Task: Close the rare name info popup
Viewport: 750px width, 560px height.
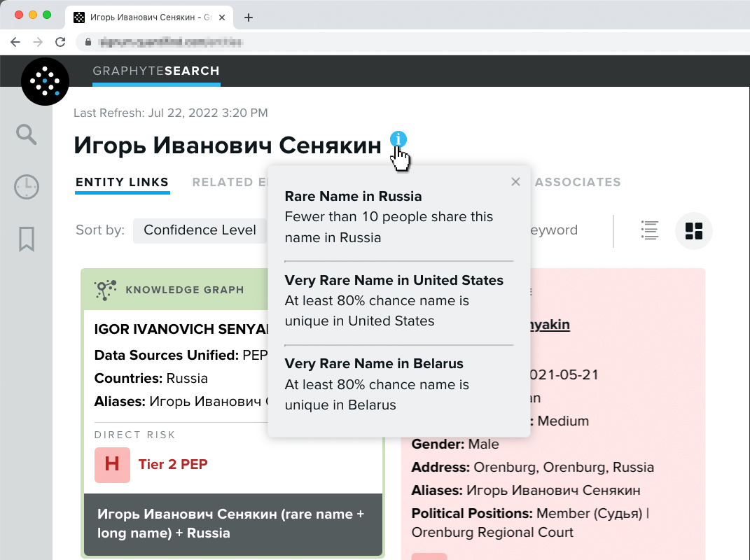Action: (x=515, y=182)
